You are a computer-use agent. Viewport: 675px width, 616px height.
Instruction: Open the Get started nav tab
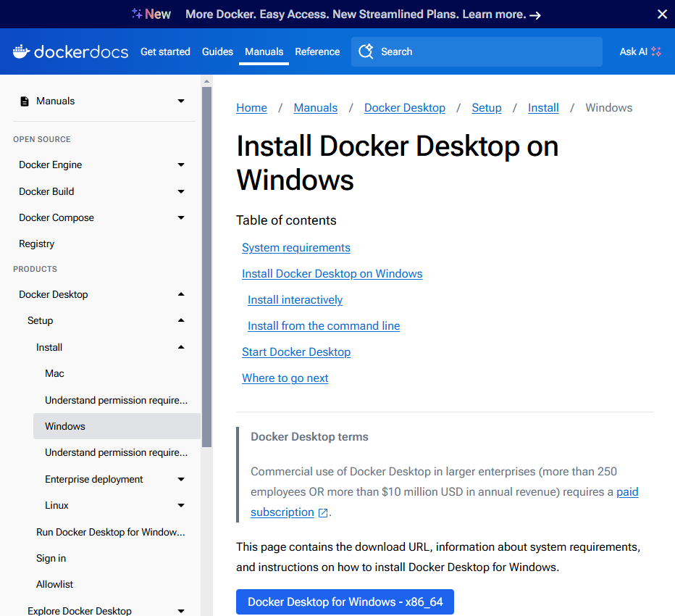click(x=165, y=51)
